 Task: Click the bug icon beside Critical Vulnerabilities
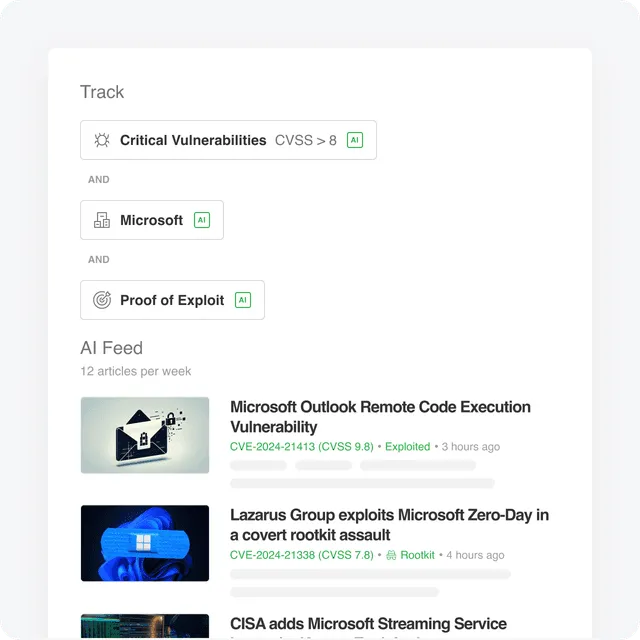tap(102, 140)
